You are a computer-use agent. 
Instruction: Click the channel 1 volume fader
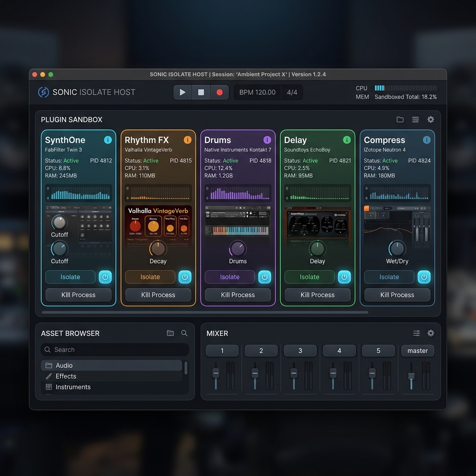point(216,373)
